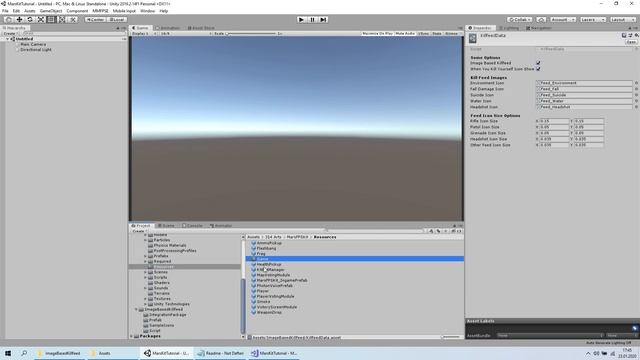Image resolution: width=640 pixels, height=360 pixels.
Task: Open the Assets menu
Action: click(29, 11)
